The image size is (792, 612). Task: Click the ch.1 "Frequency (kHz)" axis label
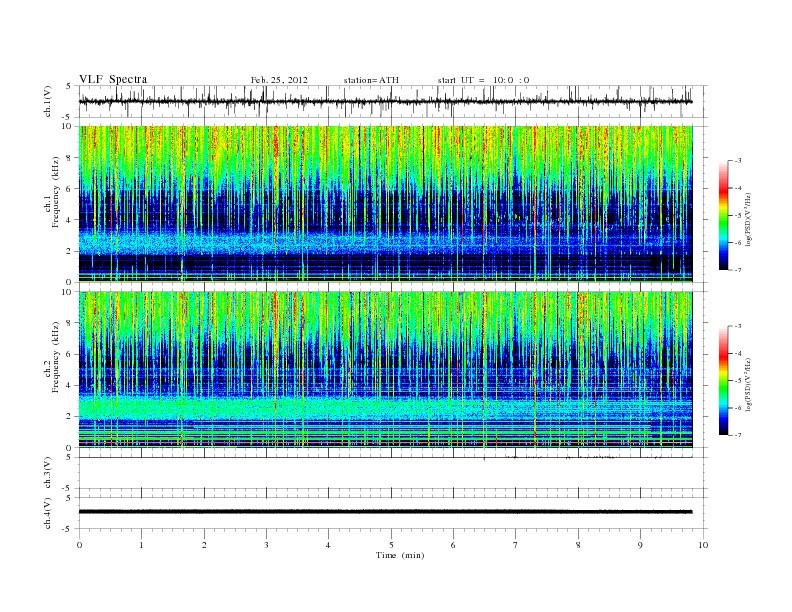pos(55,192)
